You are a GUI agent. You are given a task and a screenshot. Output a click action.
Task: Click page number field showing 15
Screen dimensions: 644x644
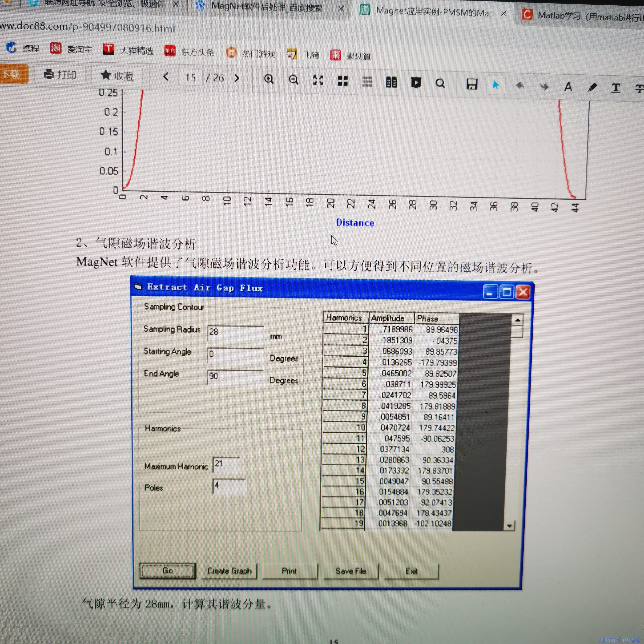[190, 78]
